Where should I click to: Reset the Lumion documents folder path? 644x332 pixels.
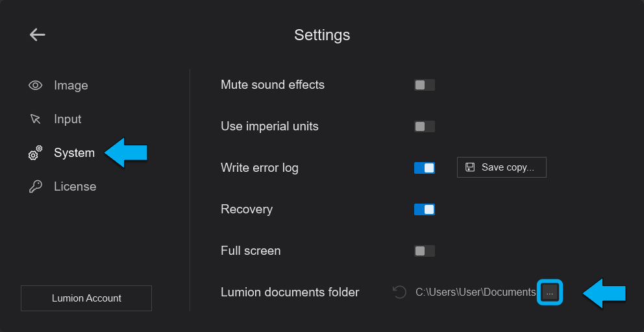[399, 292]
